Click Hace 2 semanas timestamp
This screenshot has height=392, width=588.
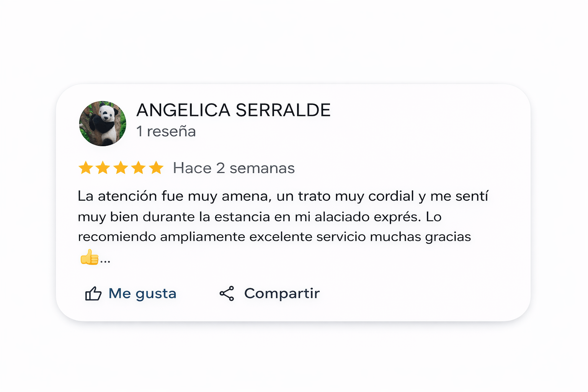click(x=234, y=168)
